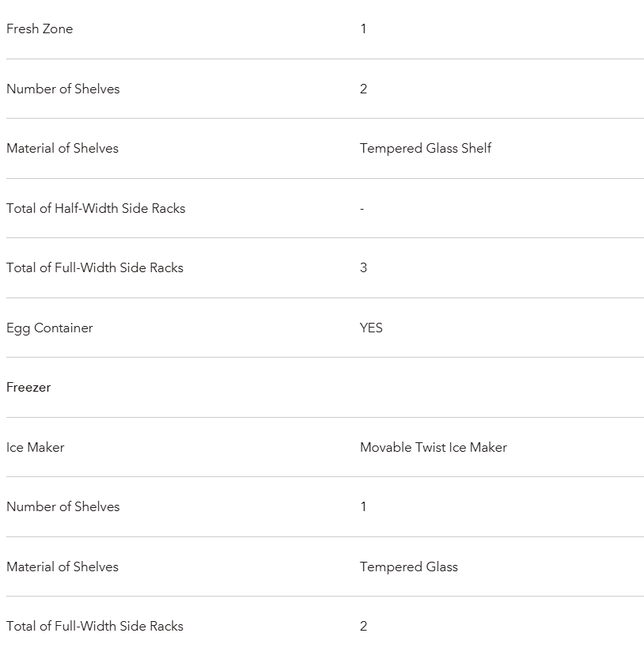644x648 pixels.
Task: Click Material of Shelves label above Freezer
Action: coord(63,149)
